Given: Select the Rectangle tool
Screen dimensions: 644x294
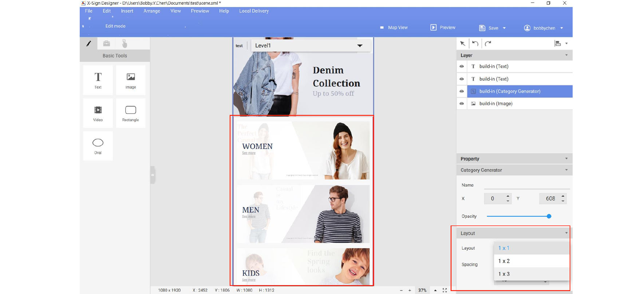Looking at the screenshot, I should pos(131,113).
